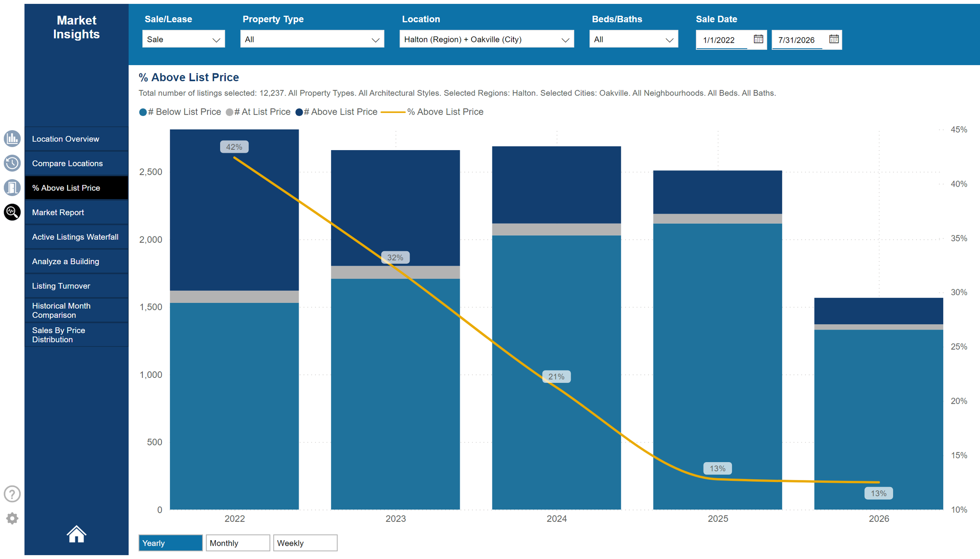Open Historical Month Comparison page

tap(76, 310)
